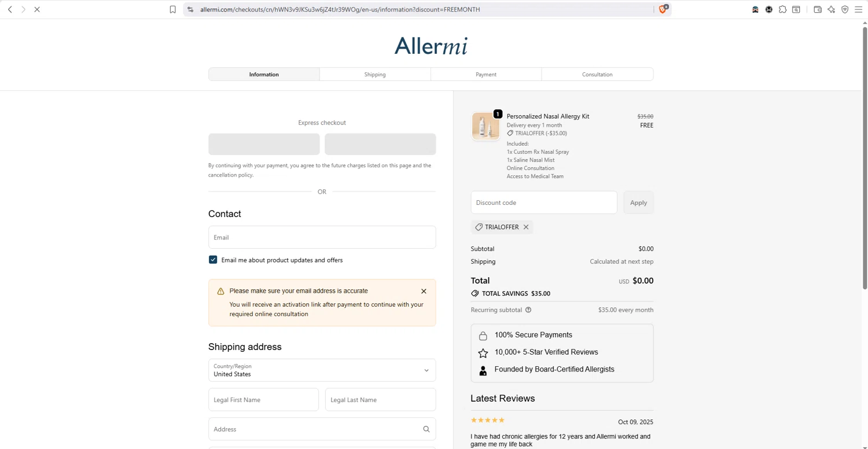Viewport: 868px width, 449px height.
Task: Click the search magnifier in Address field
Action: pos(426,429)
